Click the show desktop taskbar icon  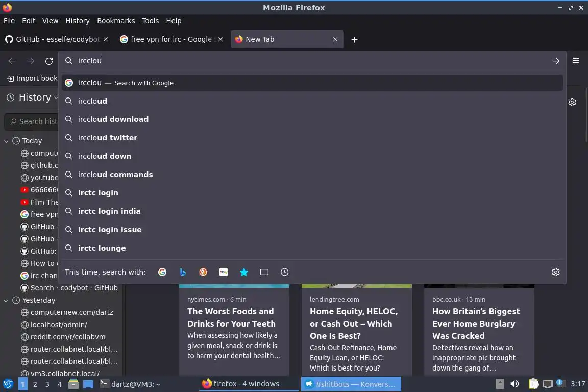pos(88,384)
